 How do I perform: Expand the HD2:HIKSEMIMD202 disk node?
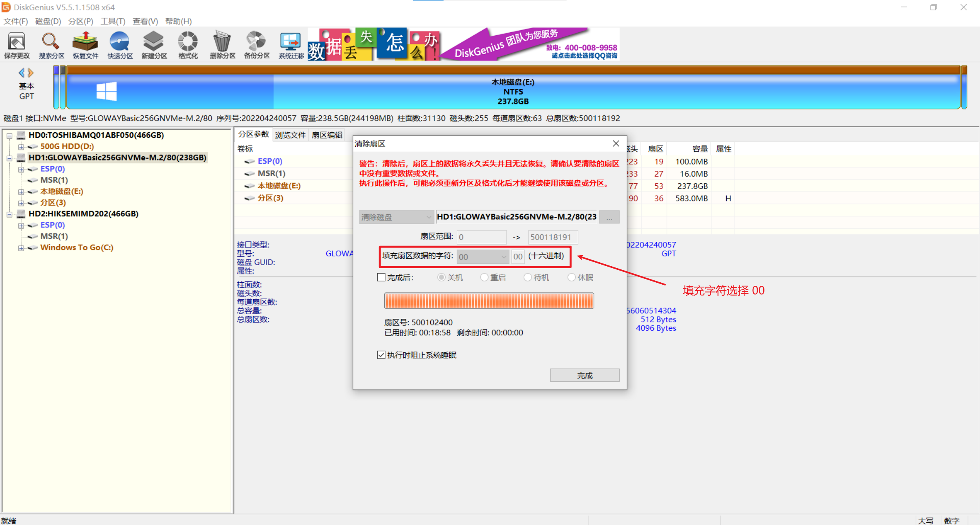pyautogui.click(x=10, y=214)
